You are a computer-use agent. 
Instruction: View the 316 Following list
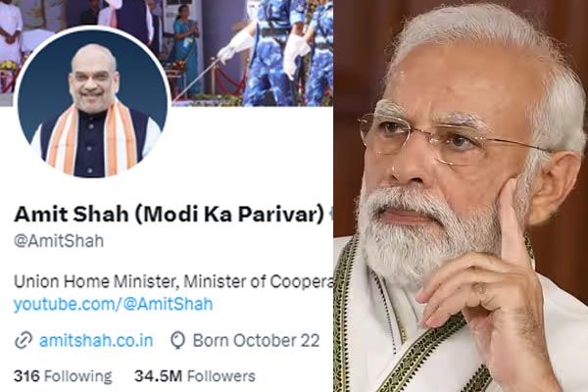coord(63,376)
